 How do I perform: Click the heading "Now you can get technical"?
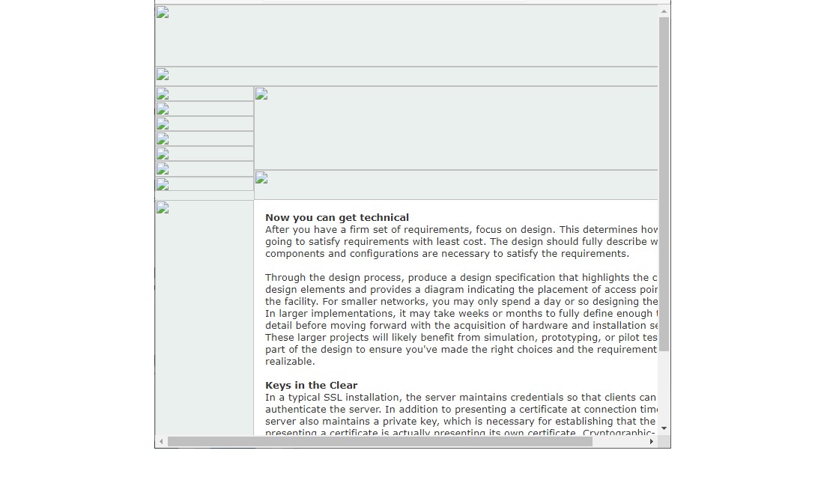336,218
